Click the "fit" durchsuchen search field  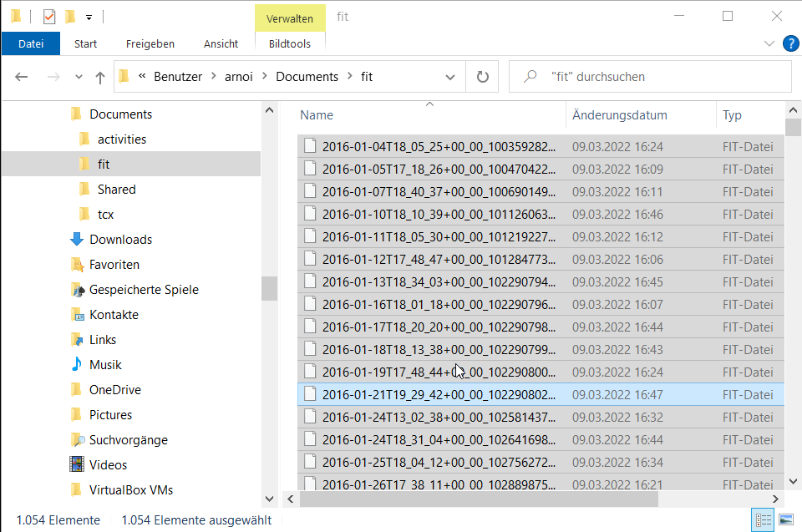660,77
